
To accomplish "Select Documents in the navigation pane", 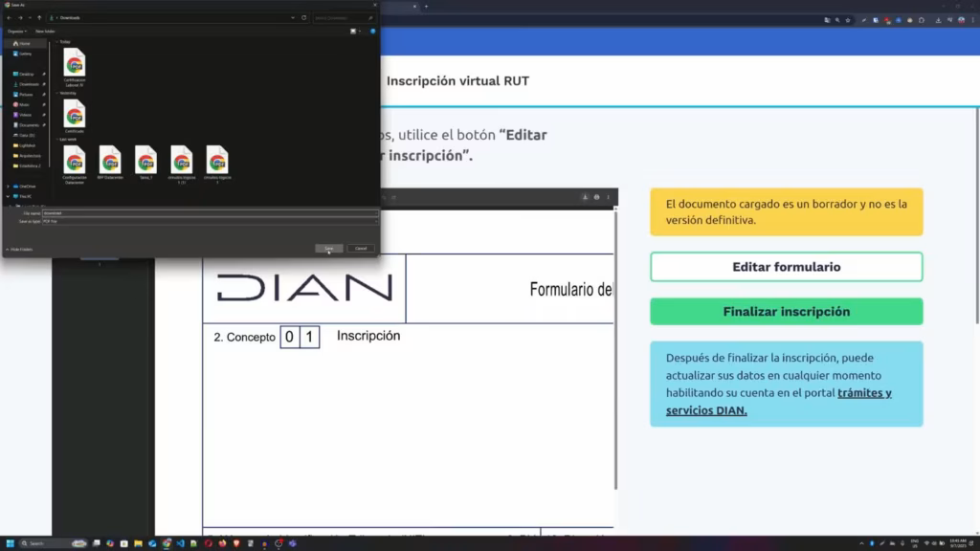I will [29, 125].
